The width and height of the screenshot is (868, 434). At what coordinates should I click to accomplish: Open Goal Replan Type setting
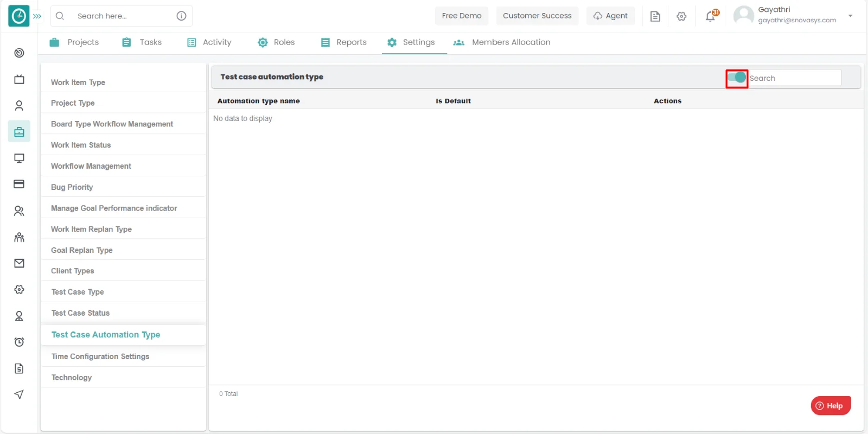pos(123,250)
